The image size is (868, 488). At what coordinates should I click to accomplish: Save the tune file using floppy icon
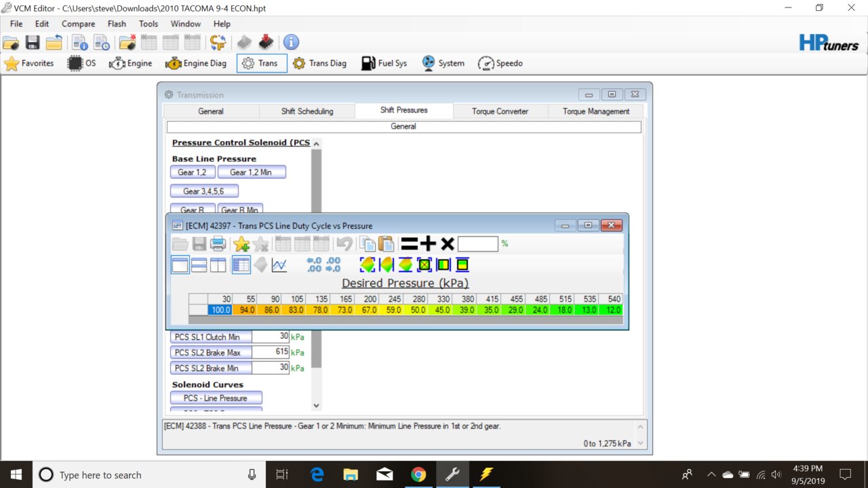tap(32, 43)
